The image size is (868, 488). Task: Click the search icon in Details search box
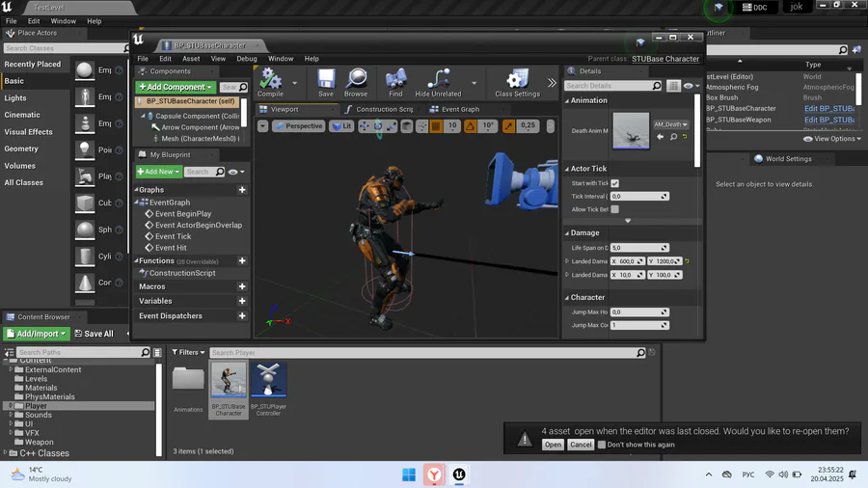(x=657, y=86)
